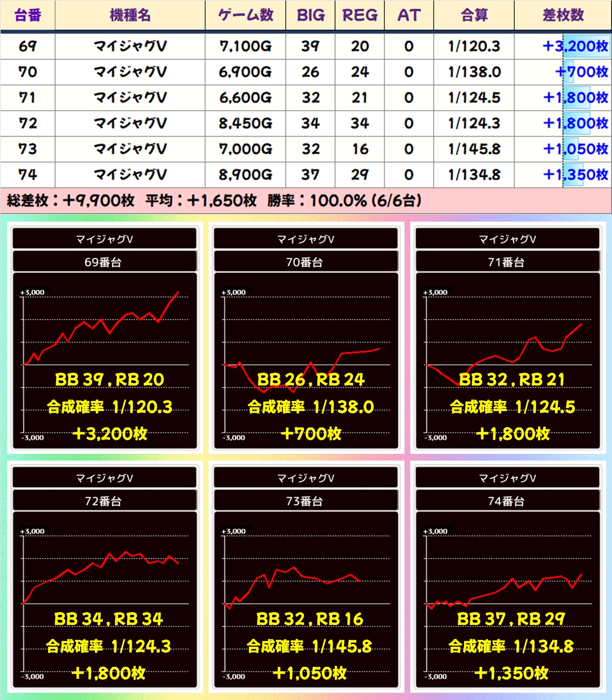The height and width of the screenshot is (700, 612).
Task: Select machine number 69 in the table
Action: click(28, 46)
